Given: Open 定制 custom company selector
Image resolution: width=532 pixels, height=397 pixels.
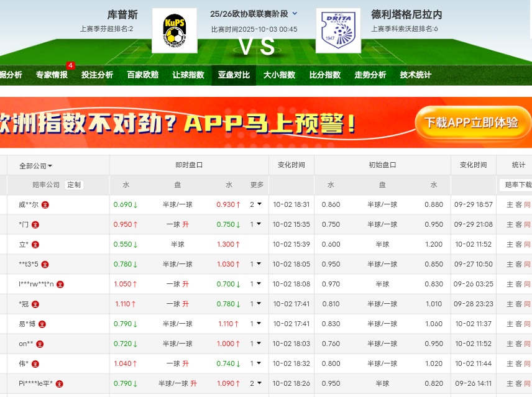Looking at the screenshot, I should pos(74,185).
